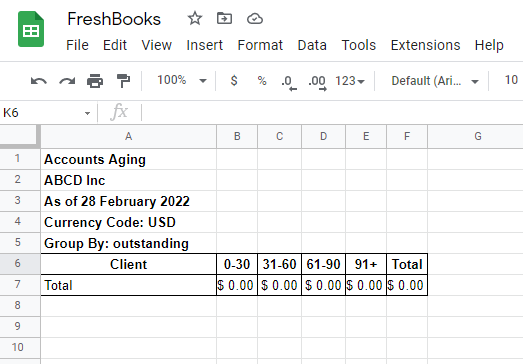
Task: Open the Help menu
Action: pos(489,45)
